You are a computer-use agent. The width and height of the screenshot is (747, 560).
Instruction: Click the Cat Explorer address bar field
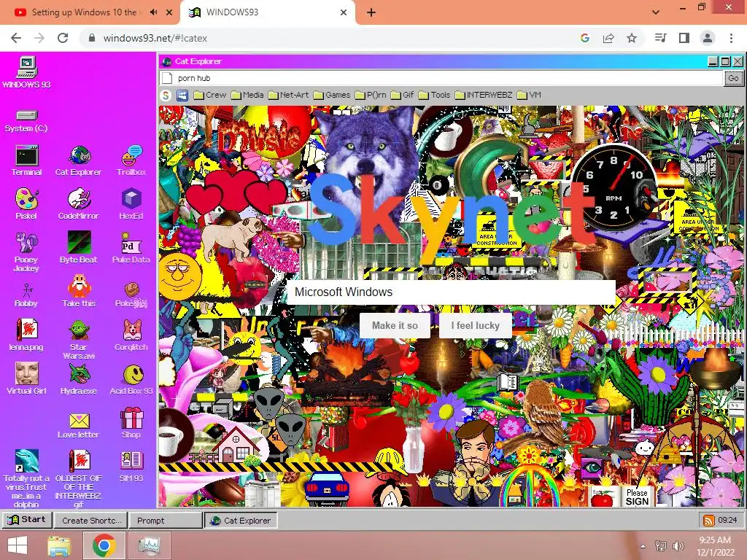(442, 78)
